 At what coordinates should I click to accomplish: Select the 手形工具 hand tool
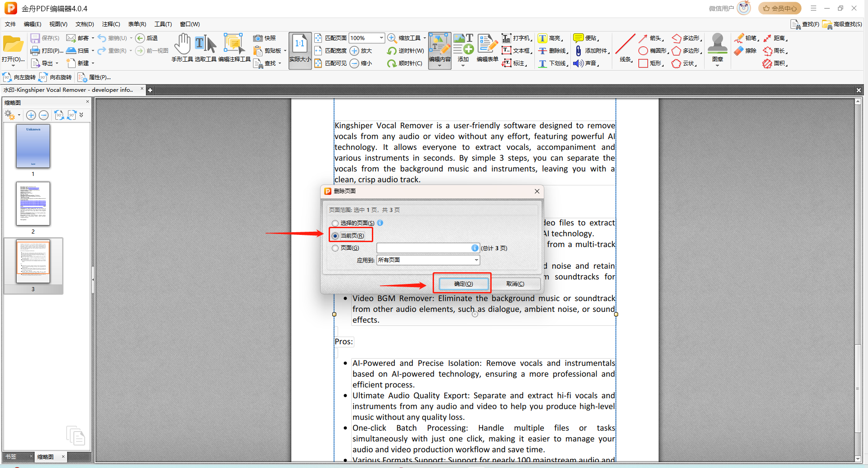tap(182, 48)
